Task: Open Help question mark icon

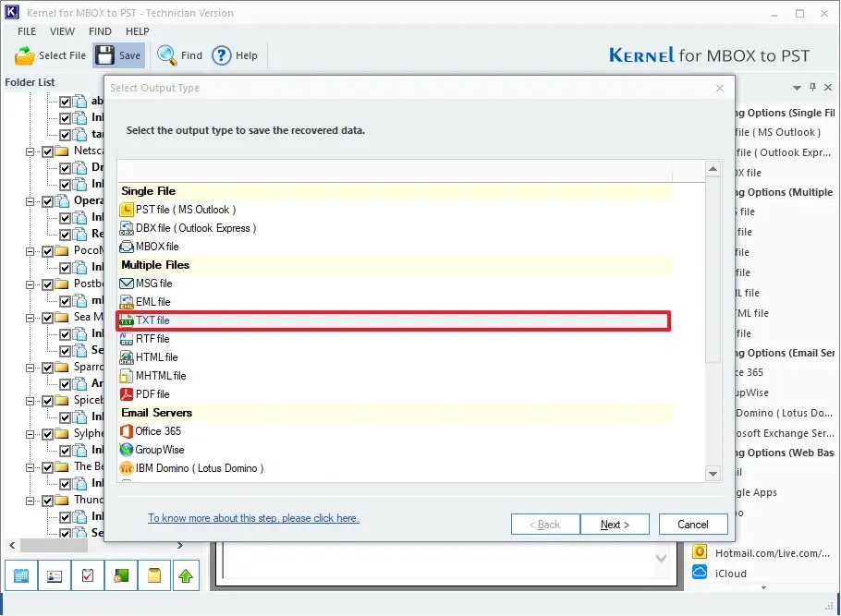Action: click(222, 55)
